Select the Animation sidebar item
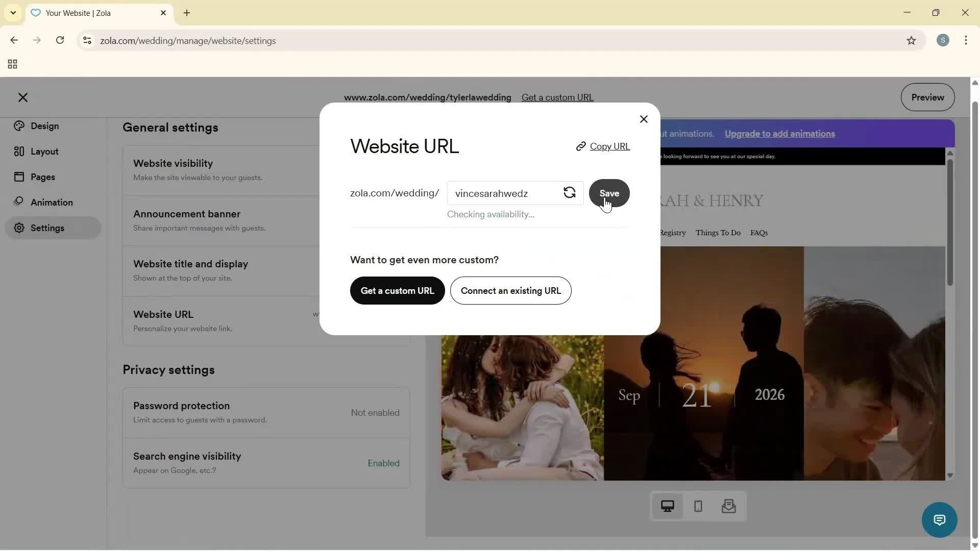Image resolution: width=980 pixels, height=551 pixels. 51,202
